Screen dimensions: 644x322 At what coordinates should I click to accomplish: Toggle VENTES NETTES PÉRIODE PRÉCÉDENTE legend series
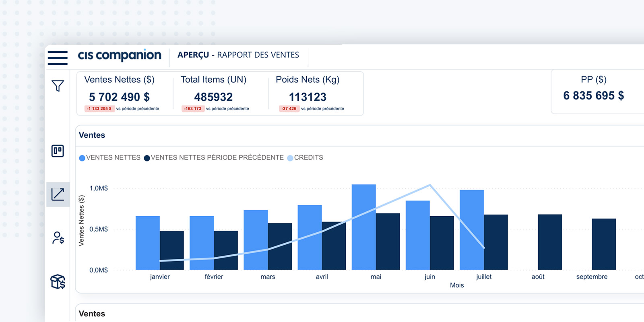click(x=217, y=158)
